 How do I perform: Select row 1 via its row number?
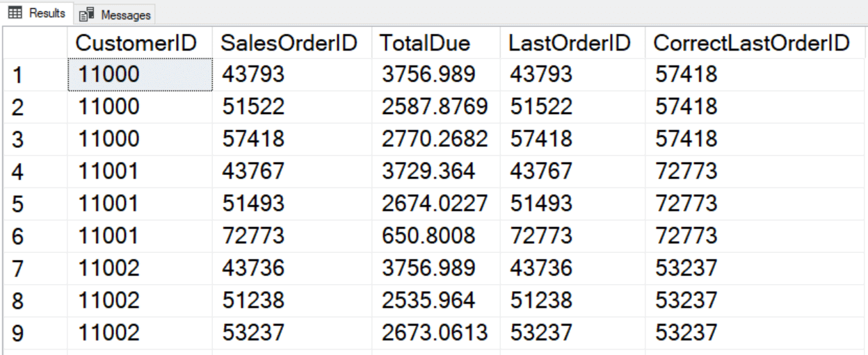click(x=19, y=75)
